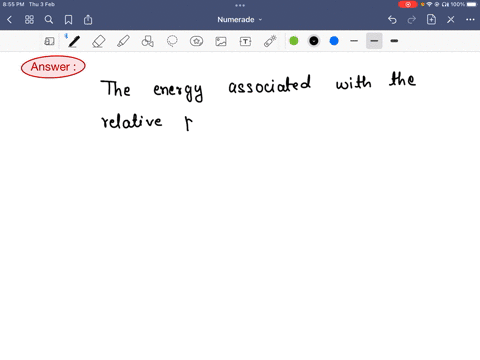Select the Image insert tool

tap(221, 41)
